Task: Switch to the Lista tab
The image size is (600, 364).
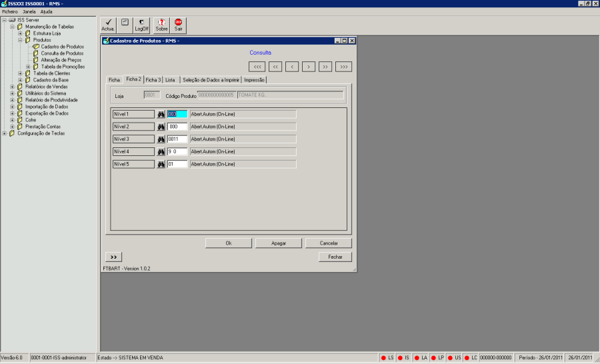Action: (x=170, y=79)
